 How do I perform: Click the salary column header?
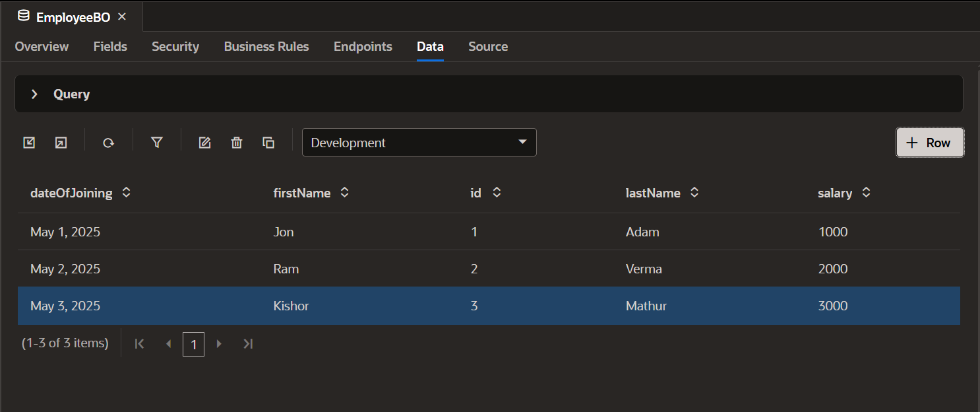[x=835, y=193]
